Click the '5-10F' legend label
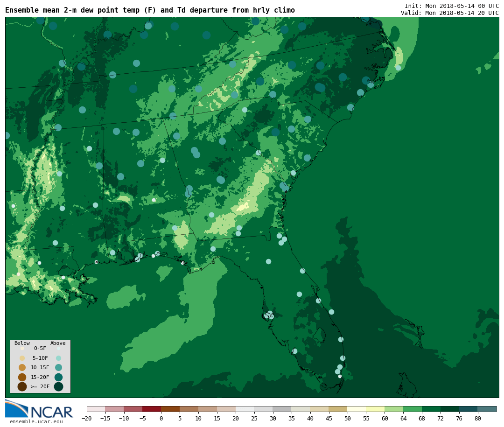The height and width of the screenshot is (427, 504). pos(40,358)
